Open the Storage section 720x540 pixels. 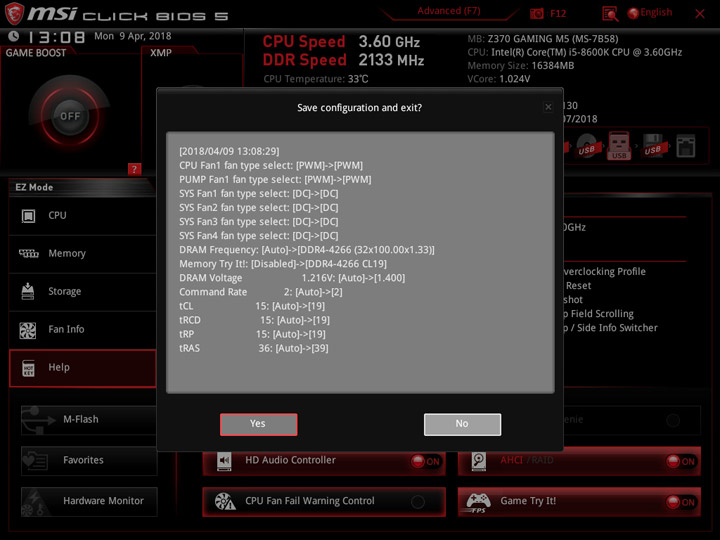(x=82, y=292)
